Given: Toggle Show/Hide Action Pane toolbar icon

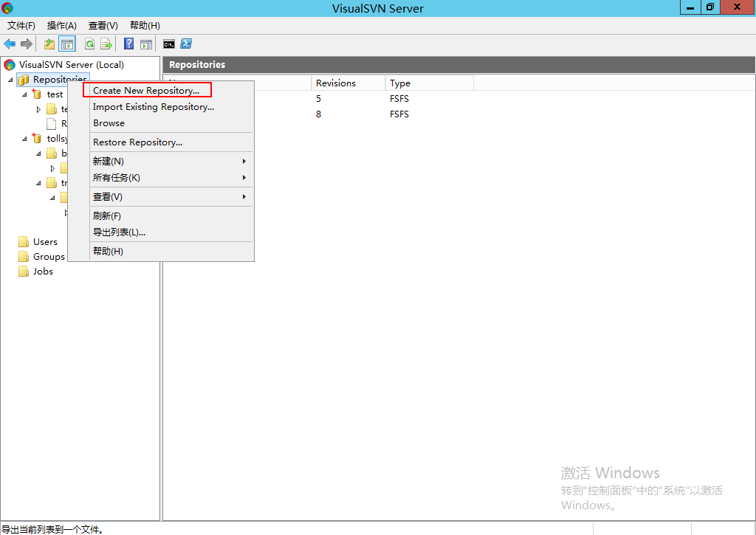Looking at the screenshot, I should (x=146, y=44).
